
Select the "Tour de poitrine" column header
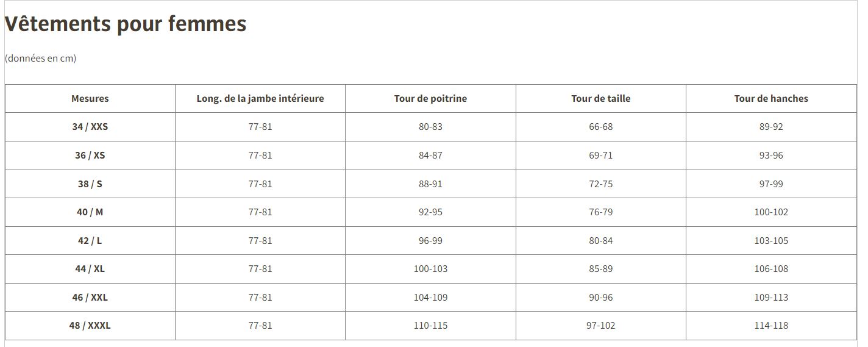point(430,98)
